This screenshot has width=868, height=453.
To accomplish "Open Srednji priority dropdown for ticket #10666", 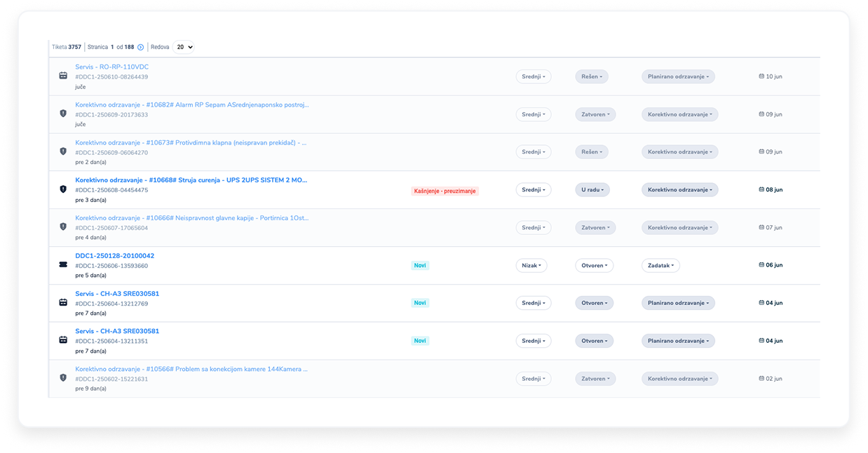I will pos(534,228).
